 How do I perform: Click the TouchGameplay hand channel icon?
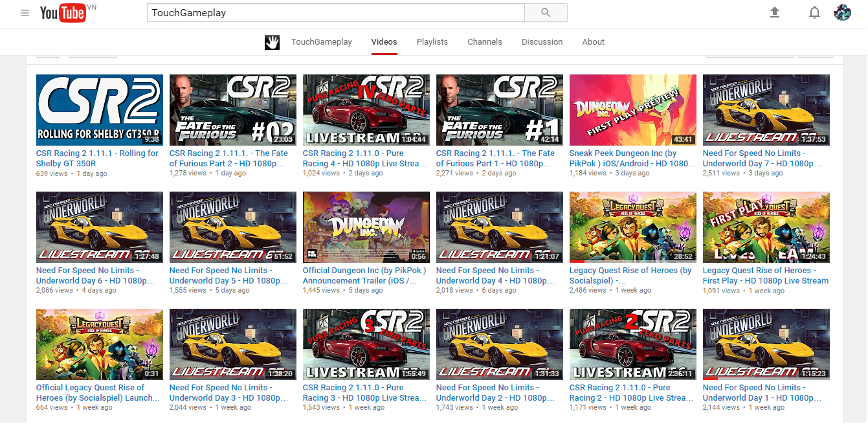(x=273, y=42)
